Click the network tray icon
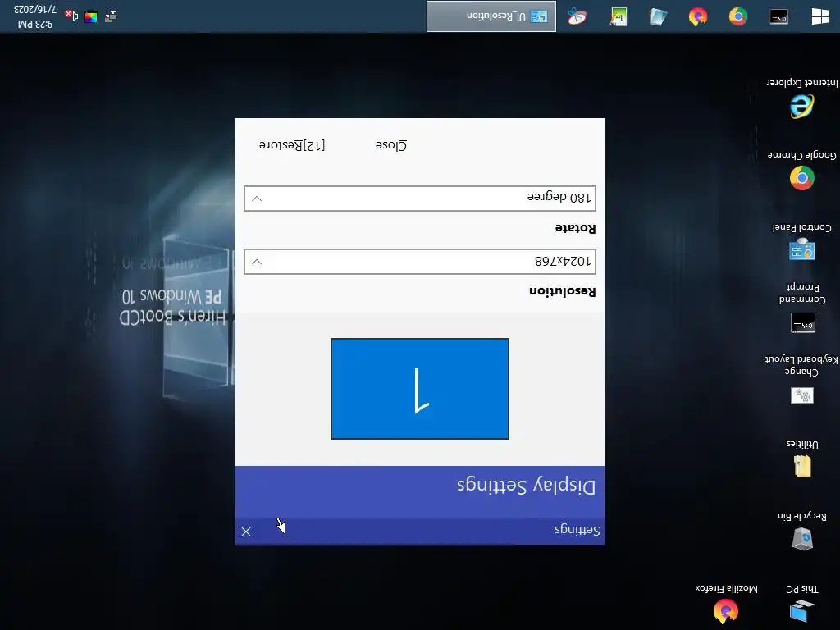The width and height of the screenshot is (840, 630). tap(111, 16)
